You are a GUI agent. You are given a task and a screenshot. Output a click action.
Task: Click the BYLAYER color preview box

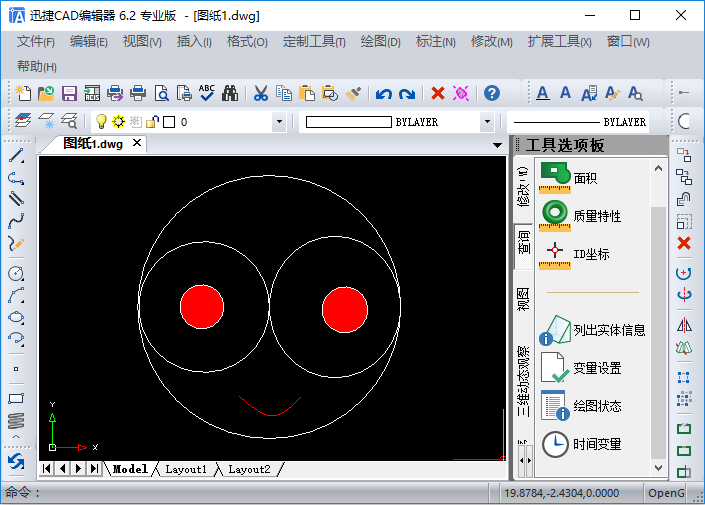348,122
